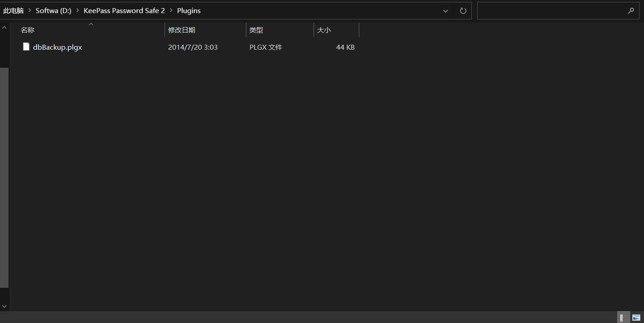Click the Plugins breadcrumb segment
644x323 pixels.
[x=189, y=11]
